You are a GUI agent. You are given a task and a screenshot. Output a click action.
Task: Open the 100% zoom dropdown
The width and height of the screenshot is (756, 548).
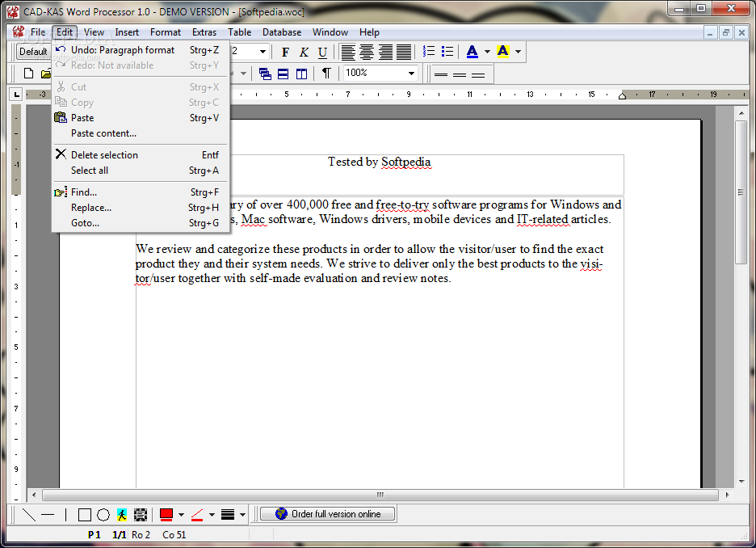411,74
